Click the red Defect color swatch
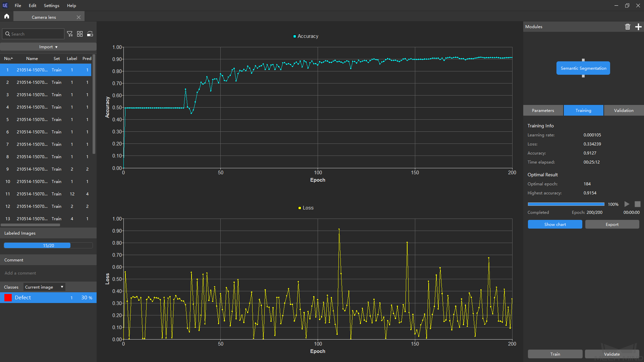Viewport: 644px width, 362px height. 8,297
